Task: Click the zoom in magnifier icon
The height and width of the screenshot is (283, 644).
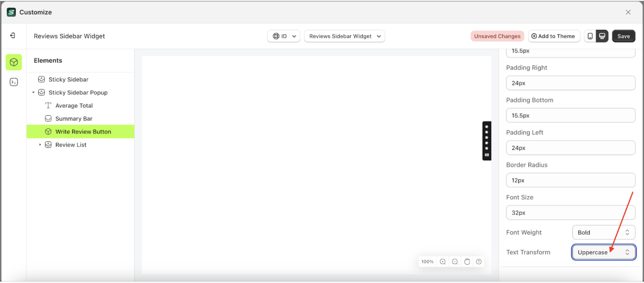Action: 442,261
